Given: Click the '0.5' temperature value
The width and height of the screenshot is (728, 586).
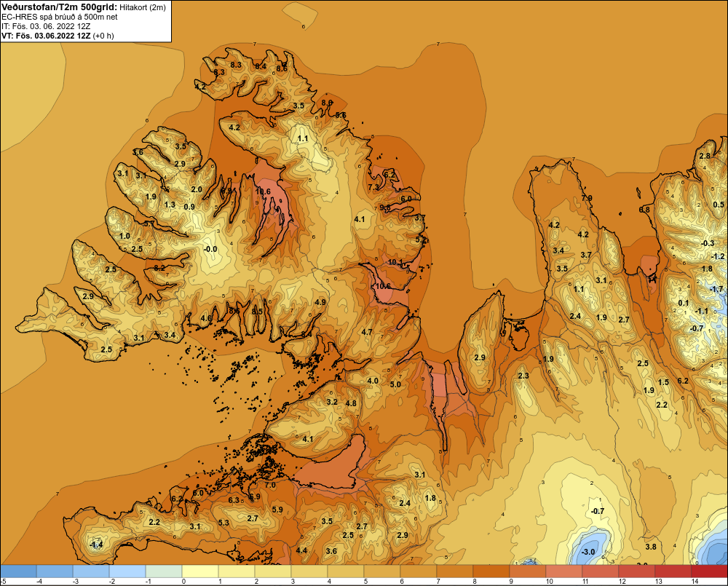Looking at the screenshot, I should (719, 205).
